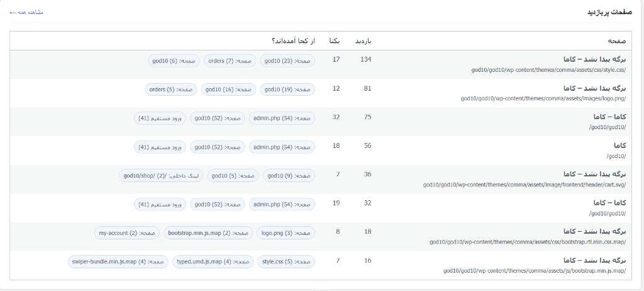Click the 'orders (7)' referrer badge
The image size is (644, 291).
tap(230, 61)
